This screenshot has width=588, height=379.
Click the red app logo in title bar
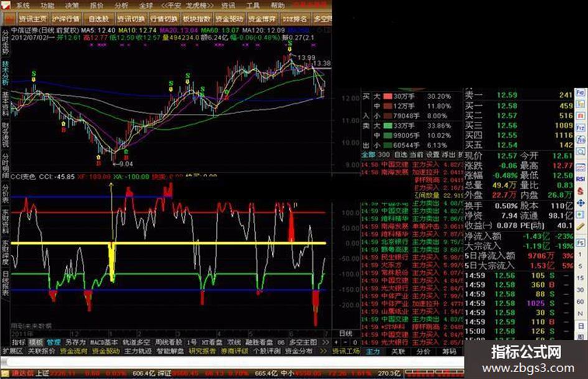tap(5, 5)
